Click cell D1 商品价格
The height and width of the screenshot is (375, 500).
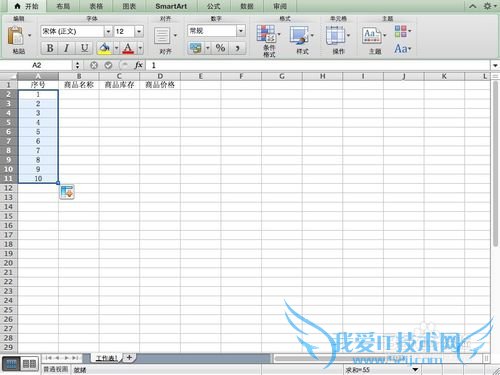point(160,85)
